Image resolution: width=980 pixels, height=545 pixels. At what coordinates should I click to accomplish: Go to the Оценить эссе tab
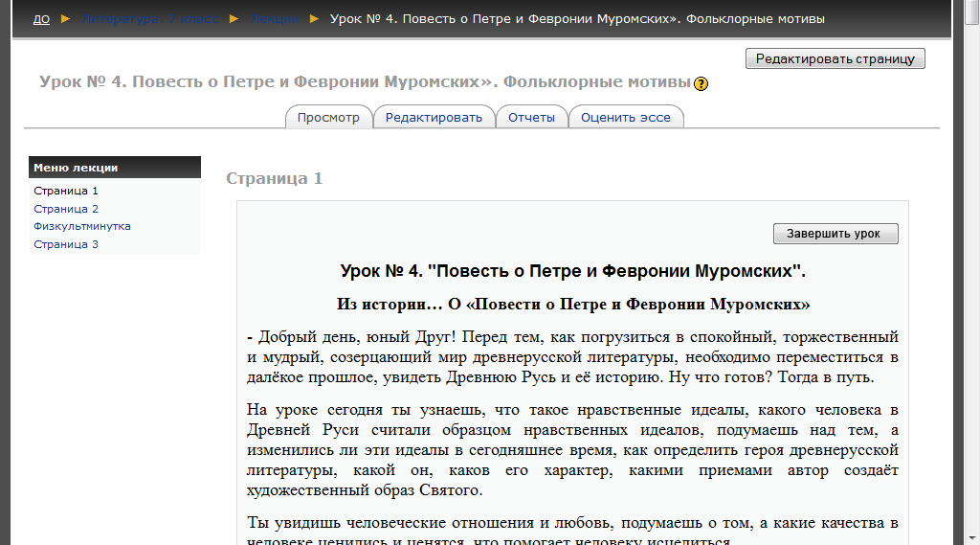tap(626, 117)
